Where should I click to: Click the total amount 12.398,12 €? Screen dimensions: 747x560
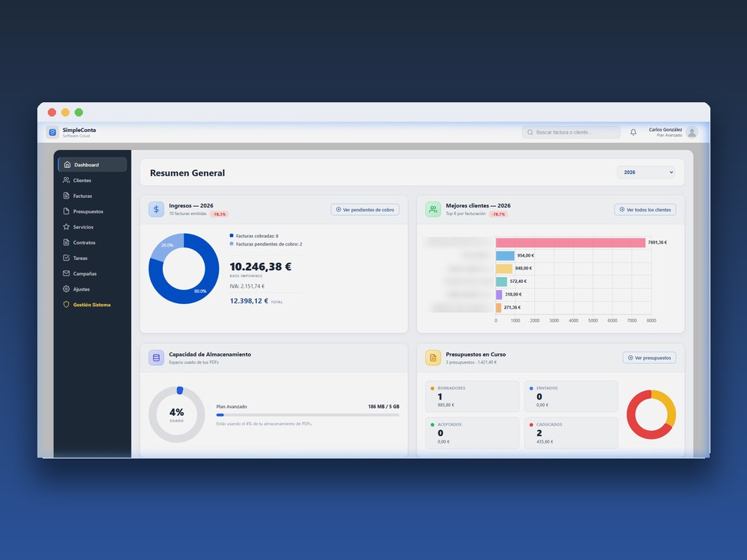coord(249,301)
